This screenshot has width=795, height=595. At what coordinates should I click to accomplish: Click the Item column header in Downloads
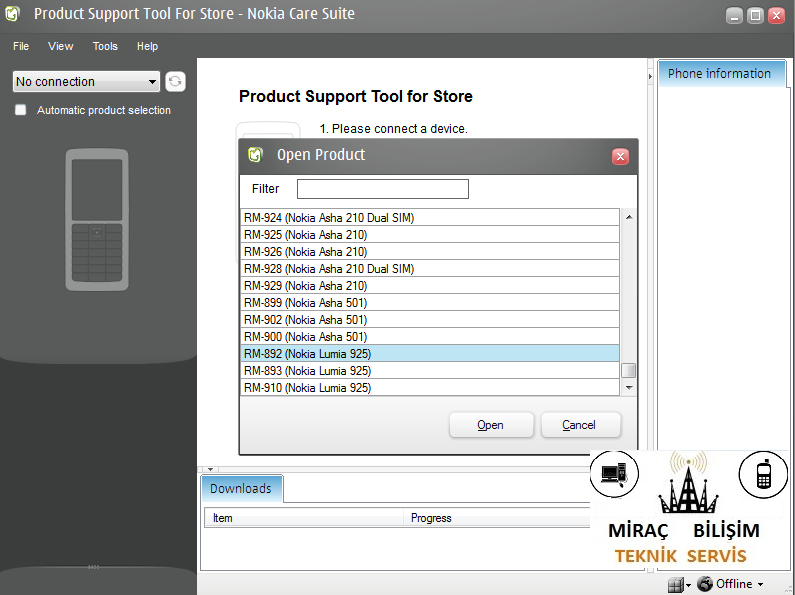tap(304, 518)
